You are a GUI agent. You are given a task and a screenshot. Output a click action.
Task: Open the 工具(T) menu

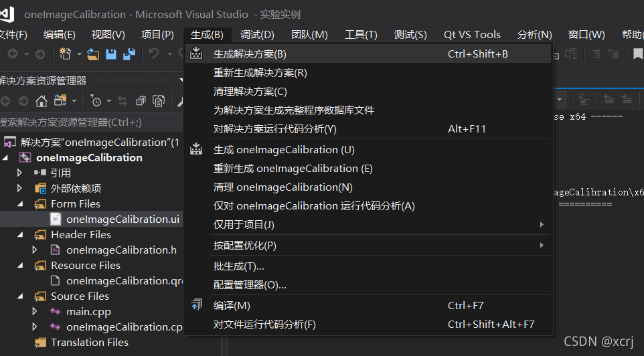tap(361, 35)
